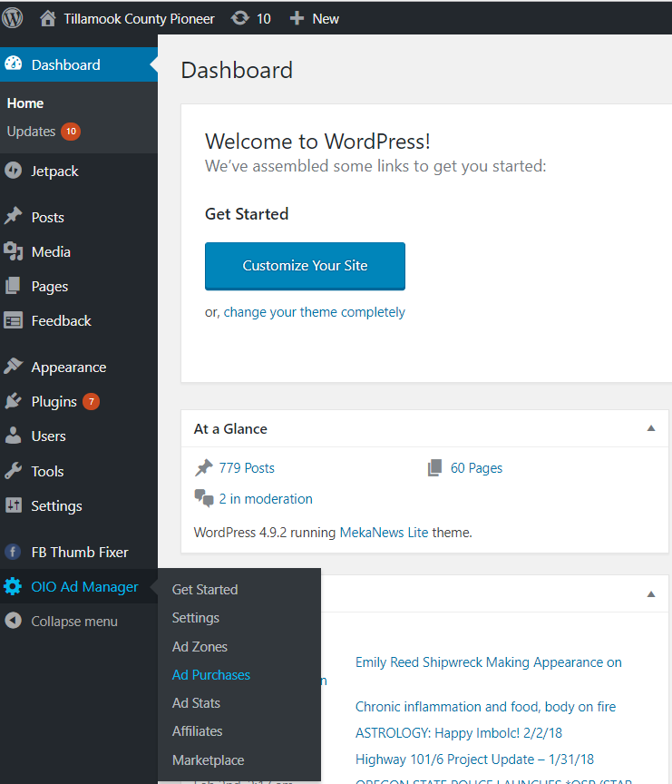672x784 pixels.
Task: Open ASTROLOGY: Happy Imbolc! post
Action: pos(459,733)
